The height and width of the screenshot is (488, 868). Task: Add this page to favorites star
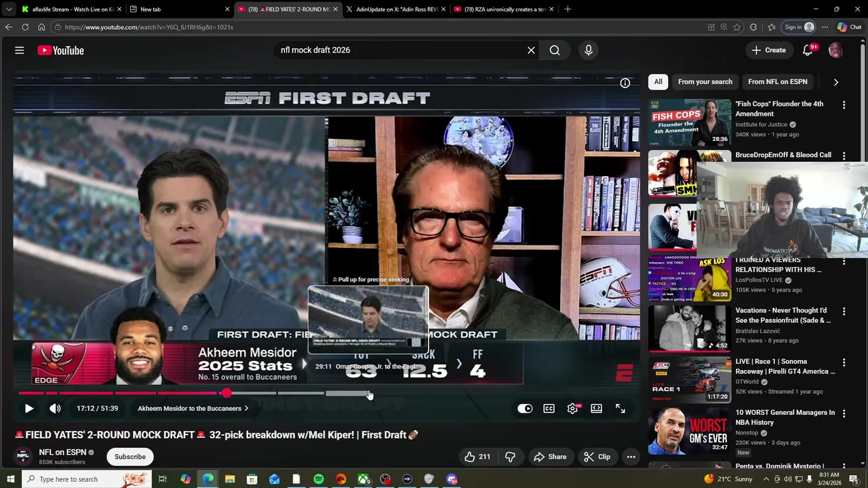coord(737,27)
